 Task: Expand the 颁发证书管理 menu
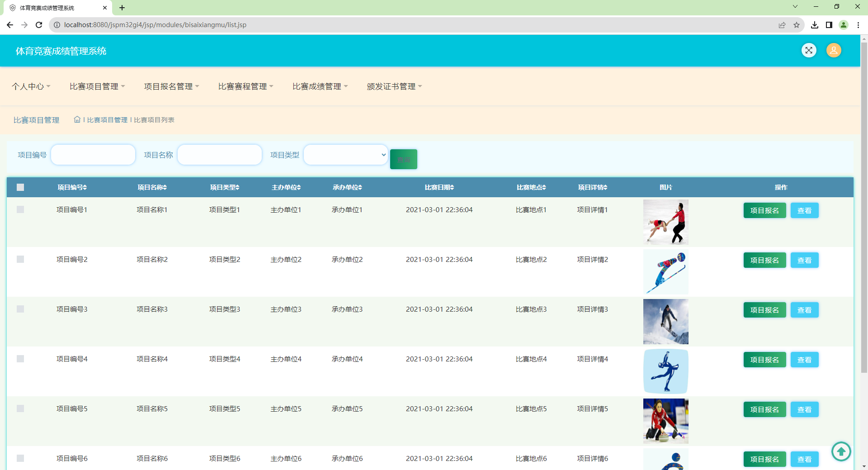[394, 86]
